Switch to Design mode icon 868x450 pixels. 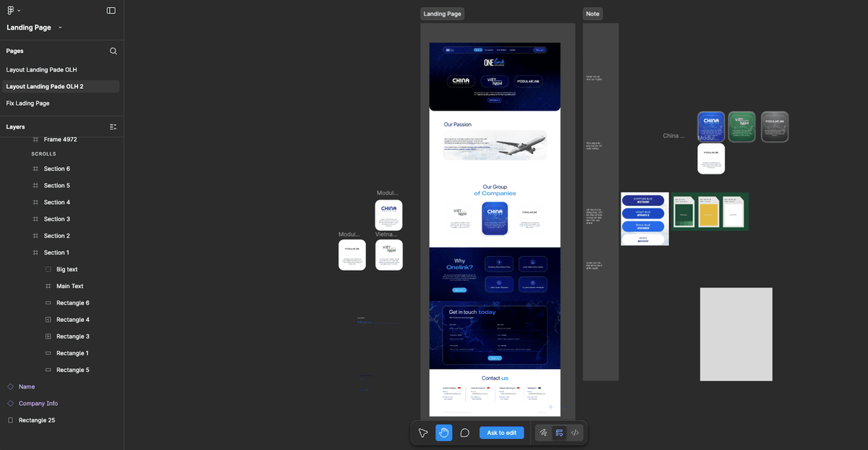coord(559,433)
